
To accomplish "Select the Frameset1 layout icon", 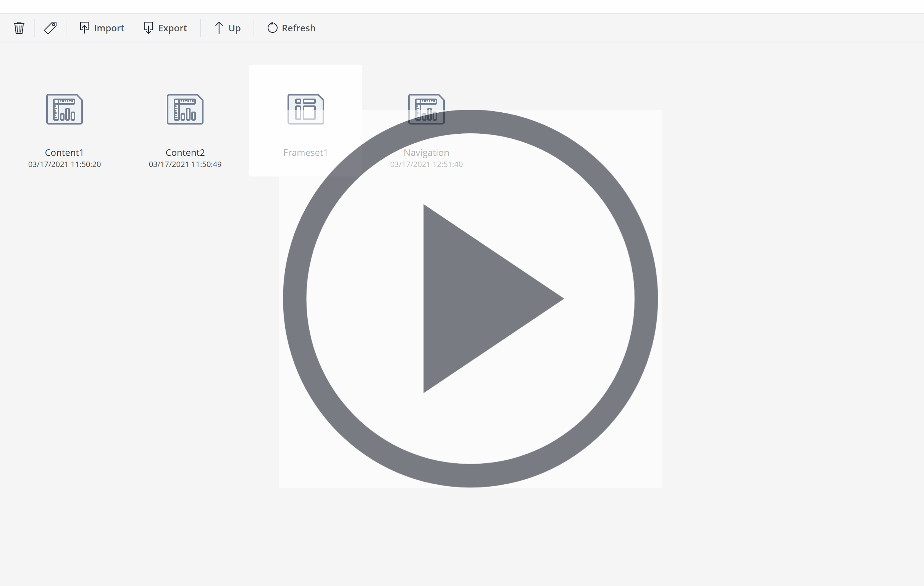I will pos(305,109).
